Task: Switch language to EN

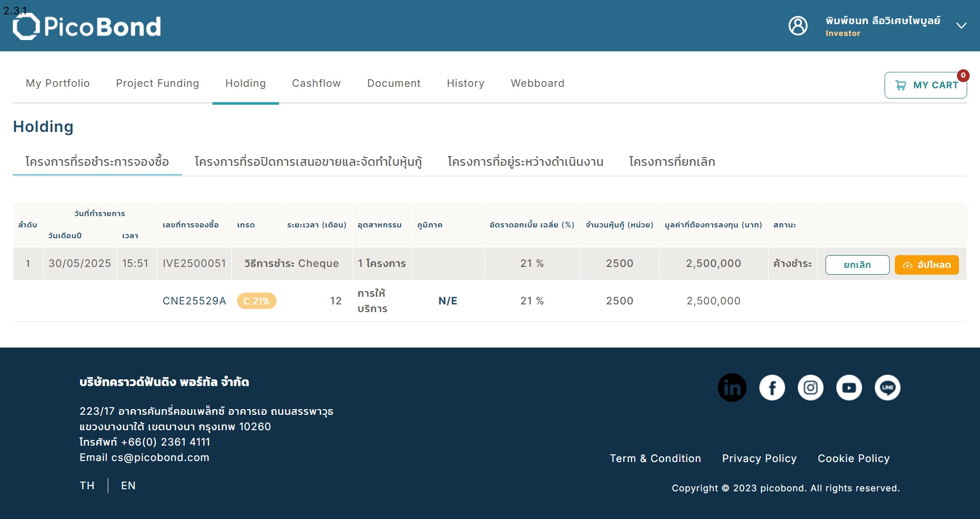Action: (x=128, y=486)
